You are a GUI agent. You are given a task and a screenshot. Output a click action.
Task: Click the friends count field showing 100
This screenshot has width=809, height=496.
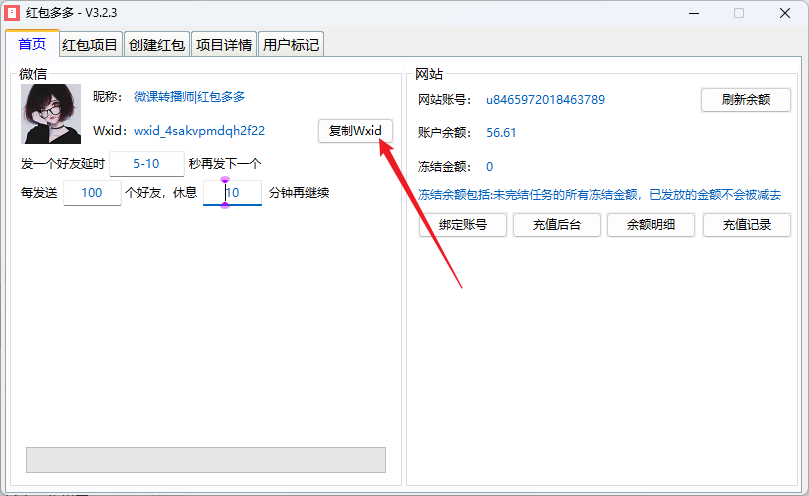[x=92, y=192]
